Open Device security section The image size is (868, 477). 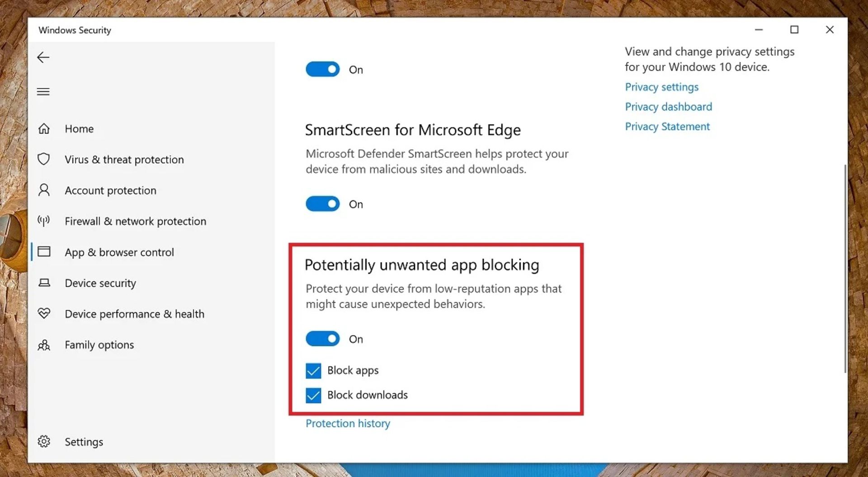100,283
